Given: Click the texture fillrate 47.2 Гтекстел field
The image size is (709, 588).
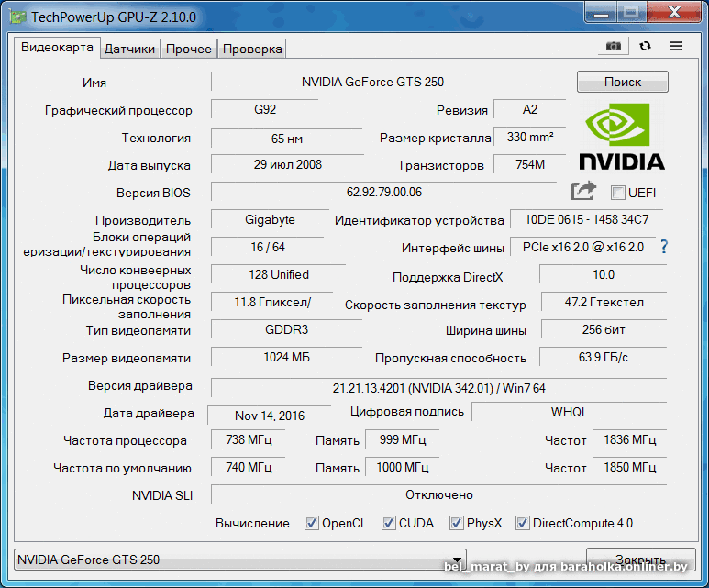Looking at the screenshot, I should coord(604,302).
